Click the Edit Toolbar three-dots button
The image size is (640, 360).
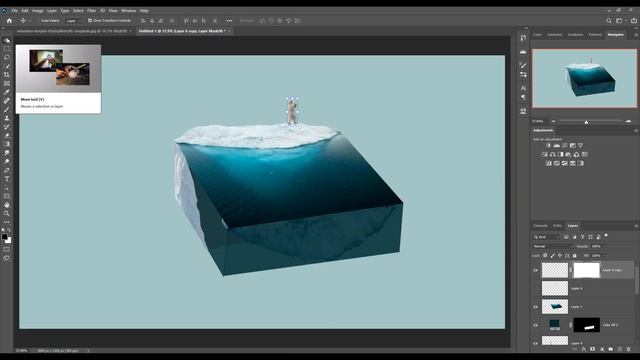(x=7, y=222)
